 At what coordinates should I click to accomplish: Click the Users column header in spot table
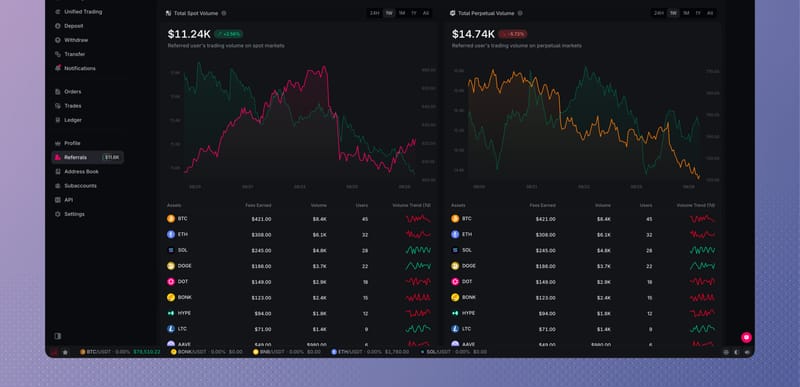click(362, 205)
